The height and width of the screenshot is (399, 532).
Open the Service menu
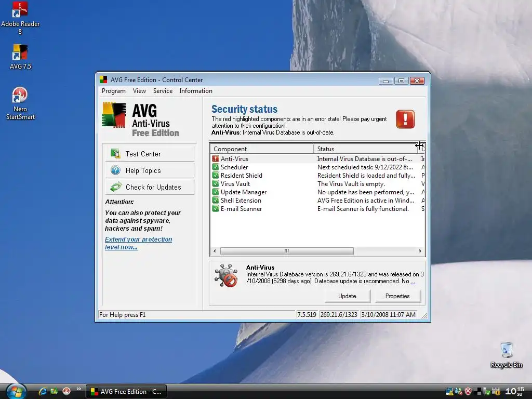pyautogui.click(x=163, y=91)
